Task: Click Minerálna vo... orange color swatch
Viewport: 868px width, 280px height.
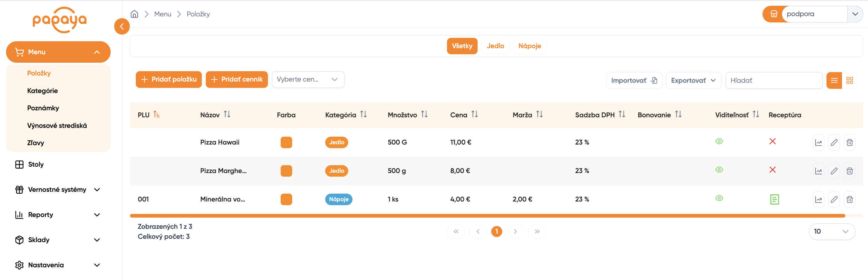Action: coord(286,199)
